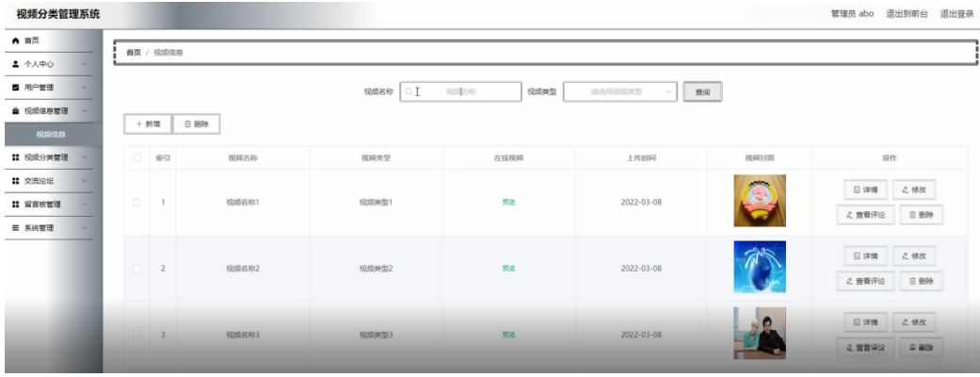Image resolution: width=980 pixels, height=377 pixels.
Task: Click the 视频封面 column header
Action: pos(760,158)
